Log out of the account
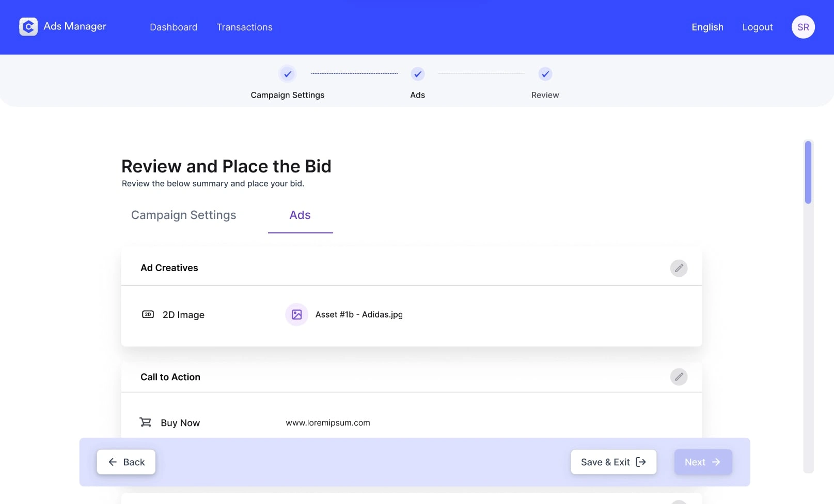Viewport: 834px width, 504px height. point(758,27)
